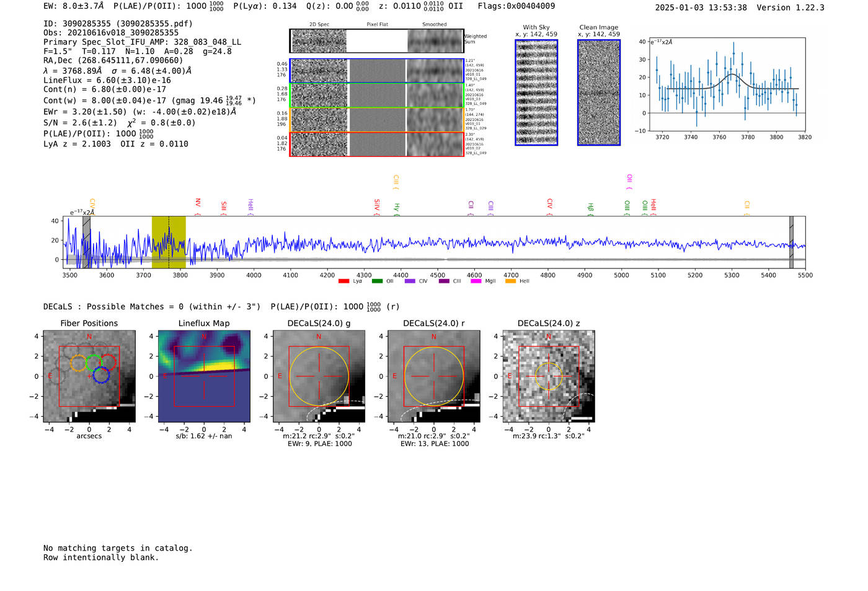Screen dimensions: 868x591
Task: Select the green-bordered 2D fiber spectrum row
Action: 377,96
